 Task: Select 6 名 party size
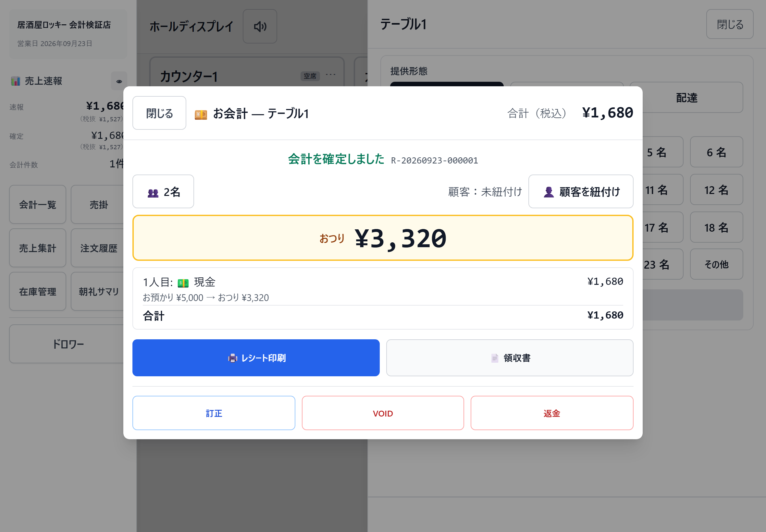click(716, 152)
